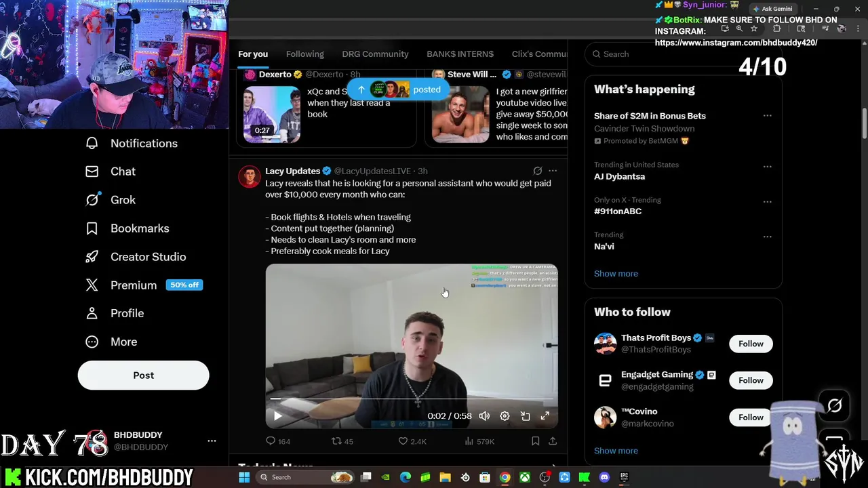Open the BANK$ INTERN$ tab
This screenshot has width=868, height=488.
pos(460,54)
